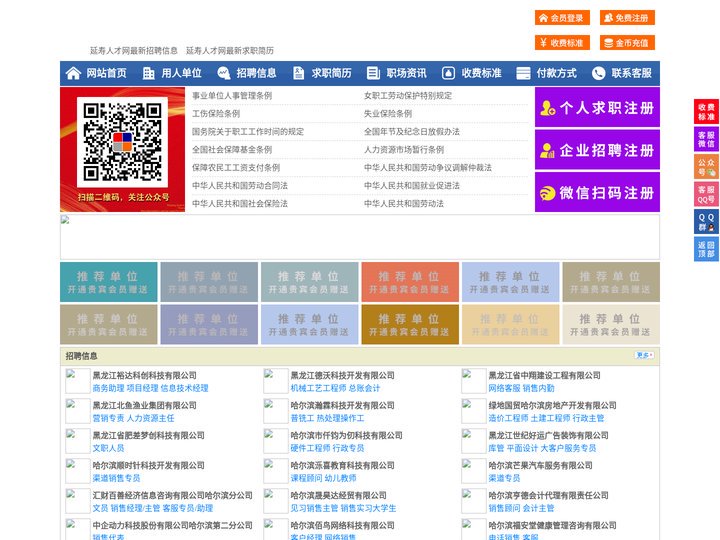
Task: Click the broken banner image below QR section
Action: coord(360,237)
